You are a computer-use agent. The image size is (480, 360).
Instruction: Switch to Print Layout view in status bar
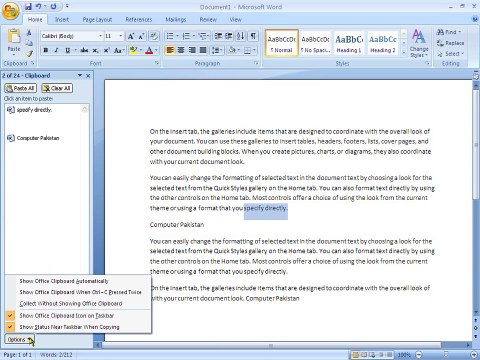[x=356, y=355]
